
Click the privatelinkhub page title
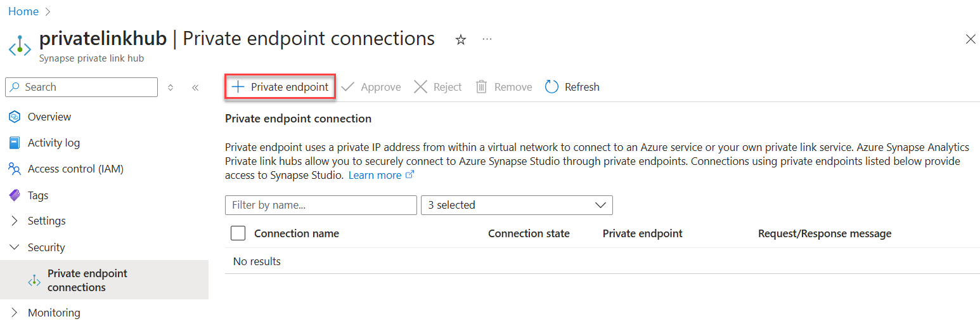click(103, 39)
